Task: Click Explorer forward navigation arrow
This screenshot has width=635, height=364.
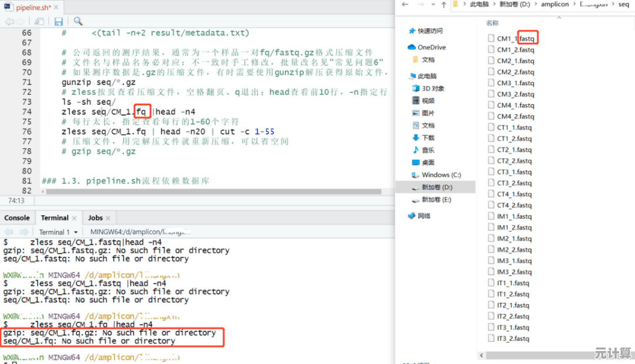Action: [421, 5]
